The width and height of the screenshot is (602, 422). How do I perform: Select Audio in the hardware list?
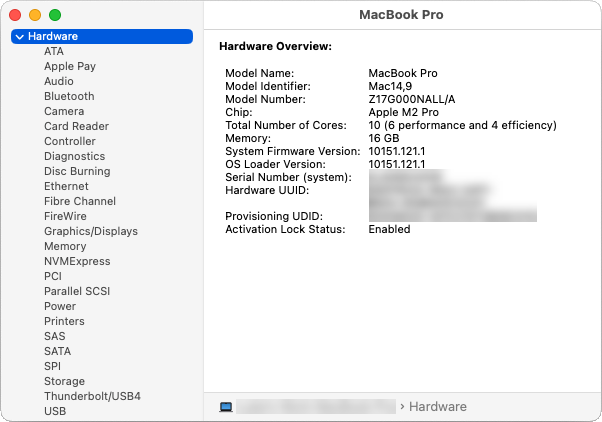[59, 81]
